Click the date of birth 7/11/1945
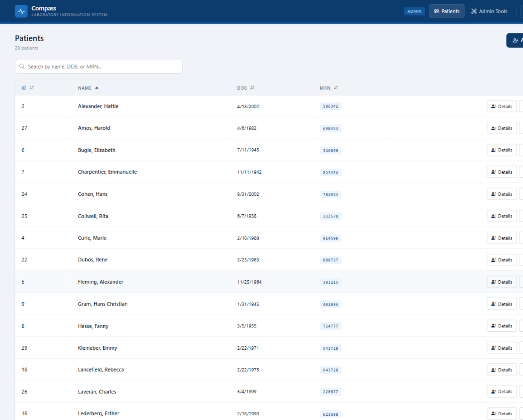The width and height of the screenshot is (523, 420). coord(248,150)
